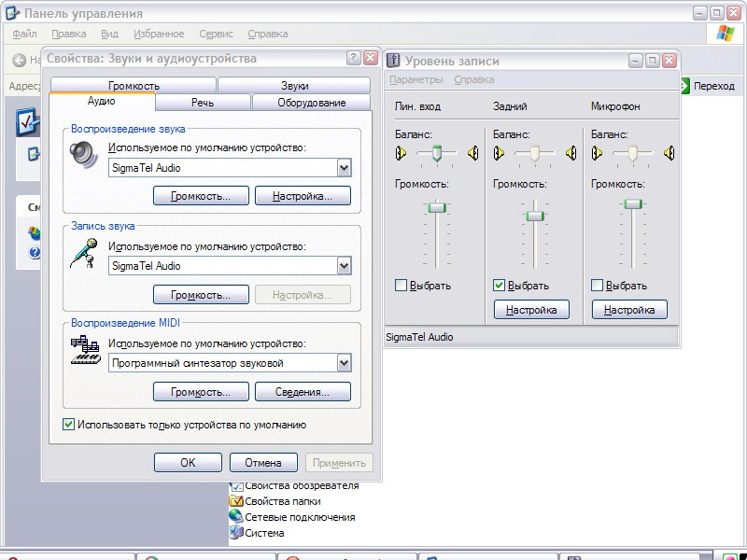Switch to the Оборудование tab

point(311,103)
